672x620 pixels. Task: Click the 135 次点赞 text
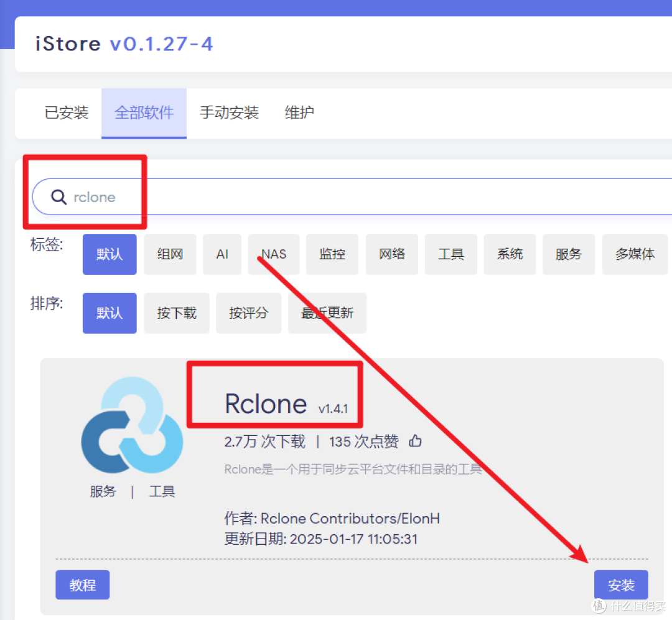tap(364, 442)
